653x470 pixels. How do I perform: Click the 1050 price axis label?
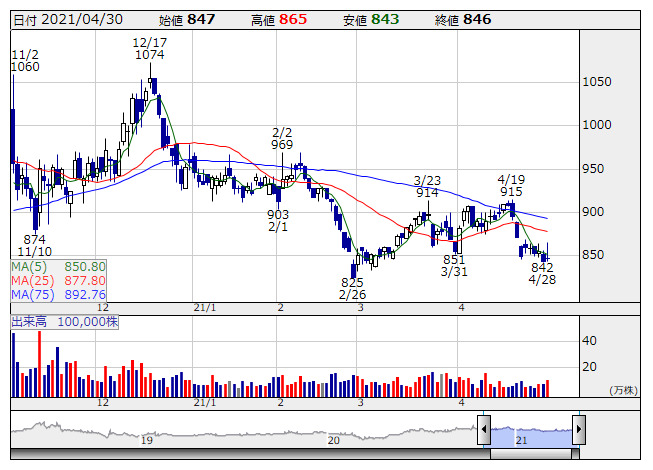click(597, 82)
